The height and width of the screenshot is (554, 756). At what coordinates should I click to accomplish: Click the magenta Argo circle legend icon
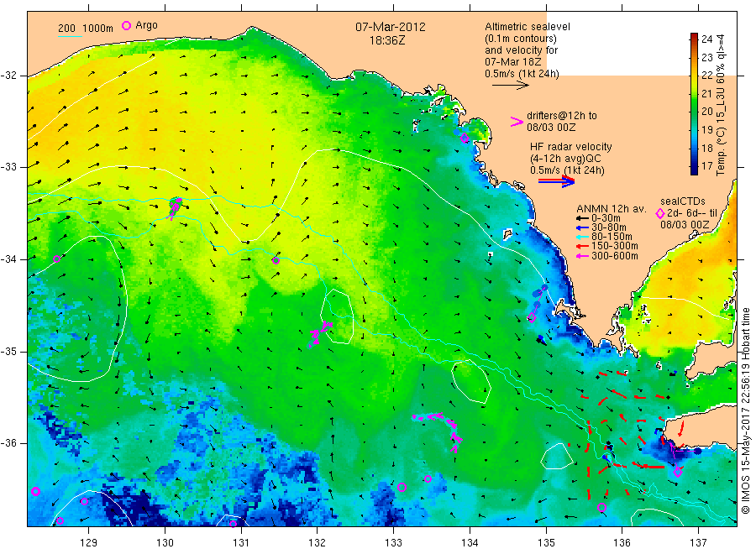pos(126,25)
